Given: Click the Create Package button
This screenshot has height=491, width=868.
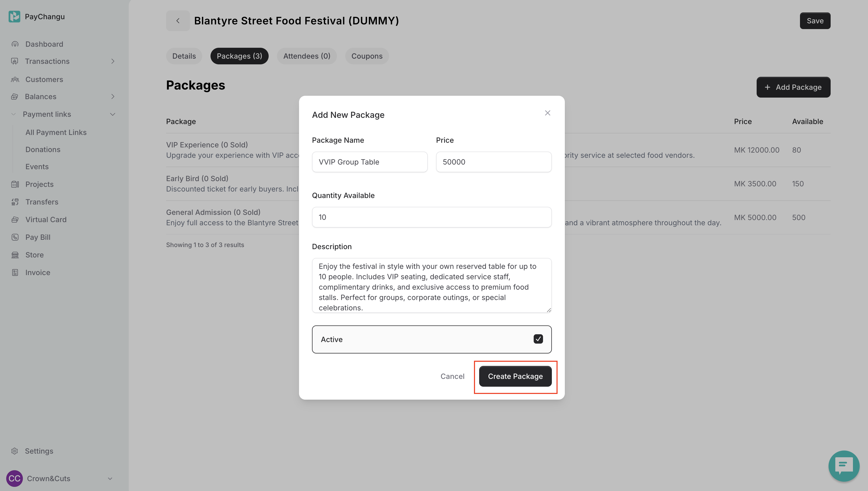Looking at the screenshot, I should (x=515, y=376).
